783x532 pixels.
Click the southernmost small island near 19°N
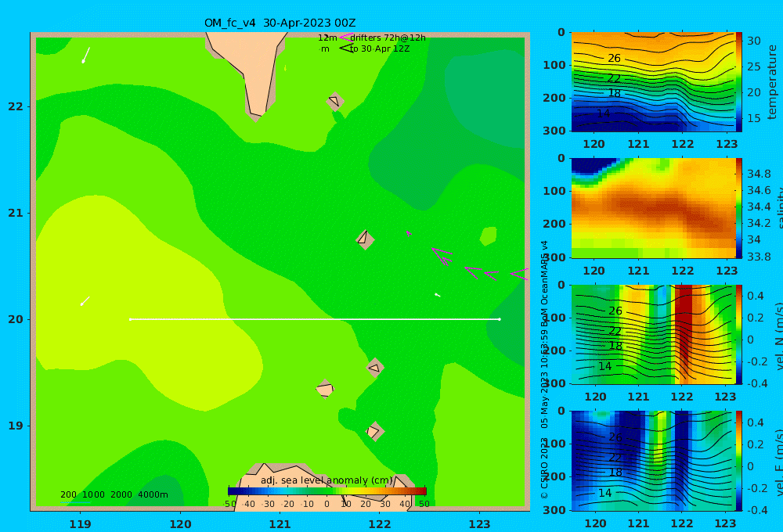click(374, 431)
